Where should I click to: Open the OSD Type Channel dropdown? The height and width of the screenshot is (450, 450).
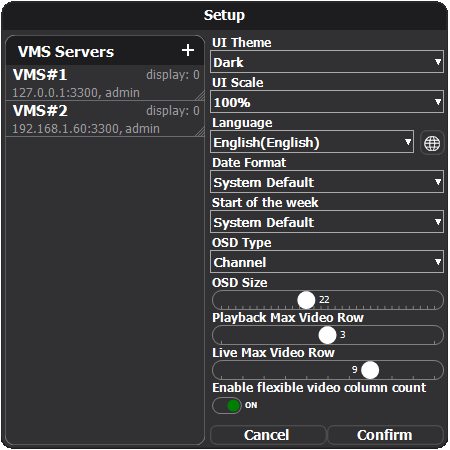click(x=327, y=262)
